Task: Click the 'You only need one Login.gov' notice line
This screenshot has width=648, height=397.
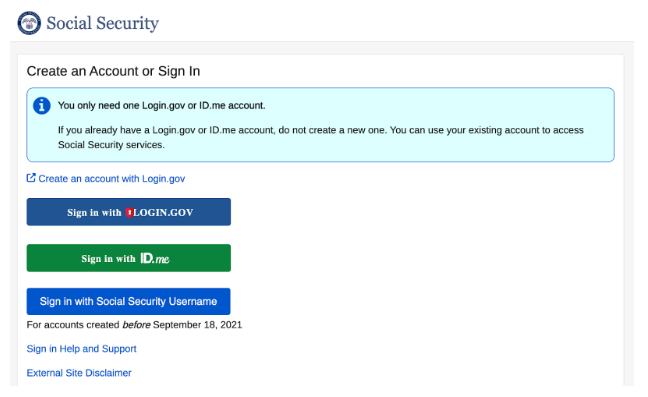Action: [162, 105]
